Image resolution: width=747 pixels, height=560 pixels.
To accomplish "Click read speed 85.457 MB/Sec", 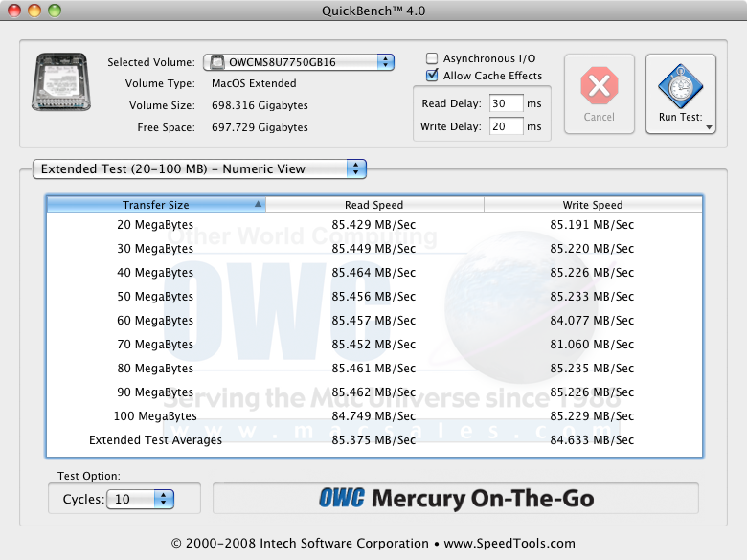I will point(373,320).
